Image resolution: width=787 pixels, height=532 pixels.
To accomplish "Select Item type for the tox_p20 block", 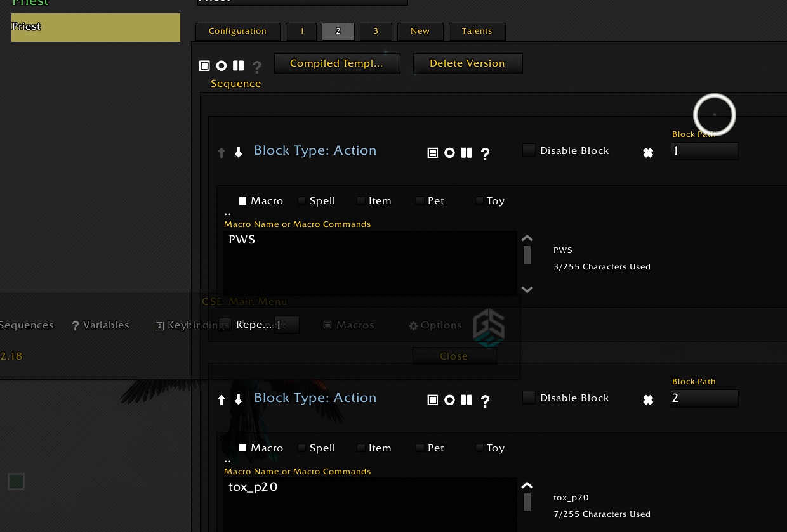I will click(361, 448).
